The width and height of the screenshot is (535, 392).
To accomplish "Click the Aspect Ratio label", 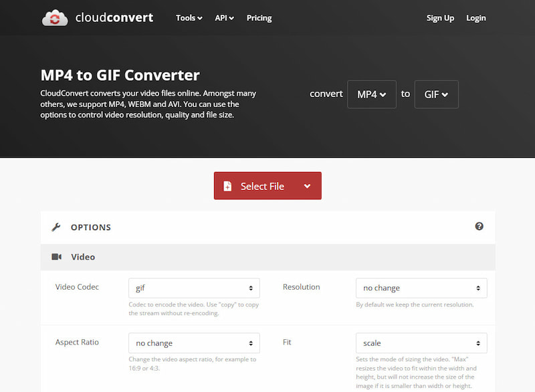I will point(77,342).
